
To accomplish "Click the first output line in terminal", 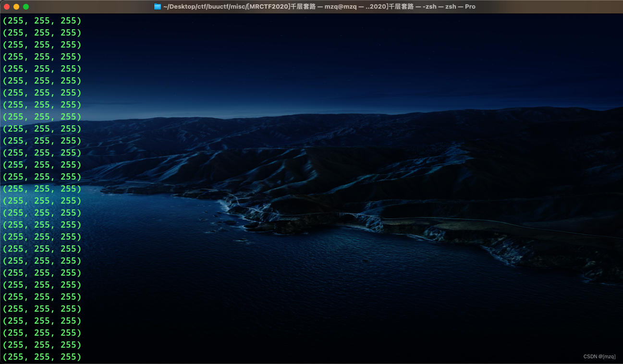I will (42, 21).
